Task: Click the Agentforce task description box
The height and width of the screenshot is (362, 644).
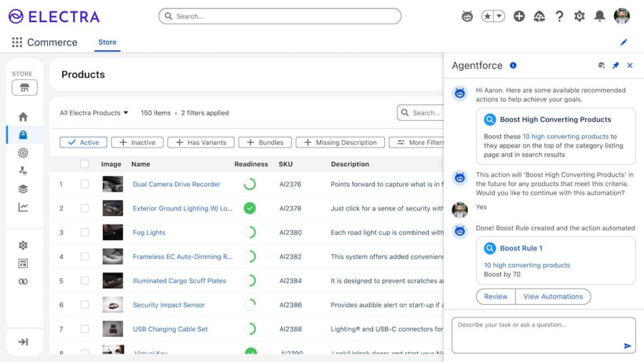Action: 544,335
